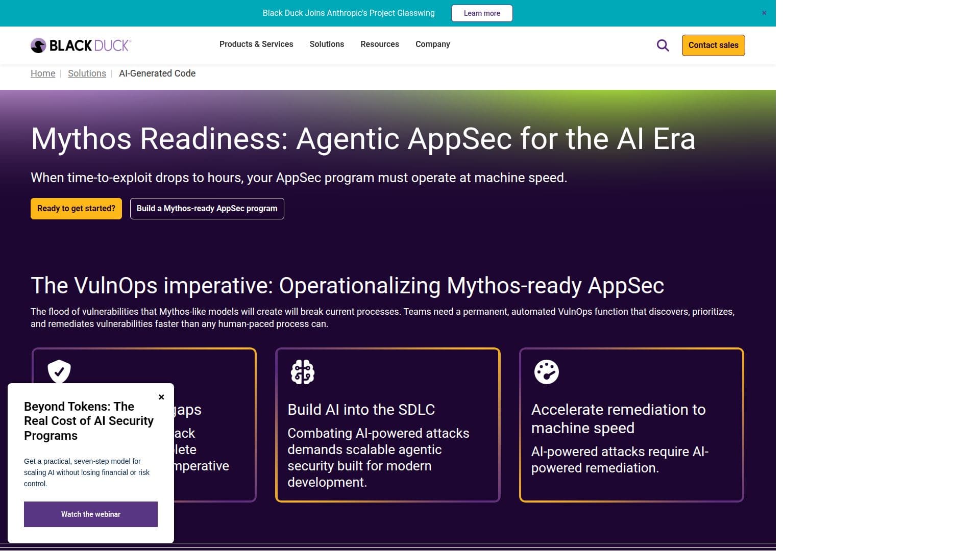The width and height of the screenshot is (980, 551).
Task: Close the Beyond Tokens webinar popup
Action: coord(161,397)
